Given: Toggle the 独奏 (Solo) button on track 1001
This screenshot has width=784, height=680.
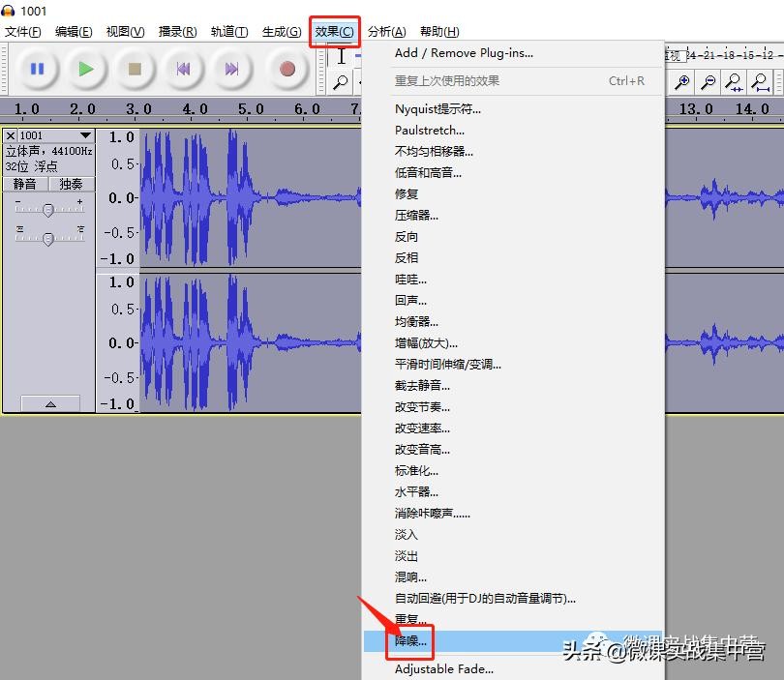Looking at the screenshot, I should [x=72, y=184].
